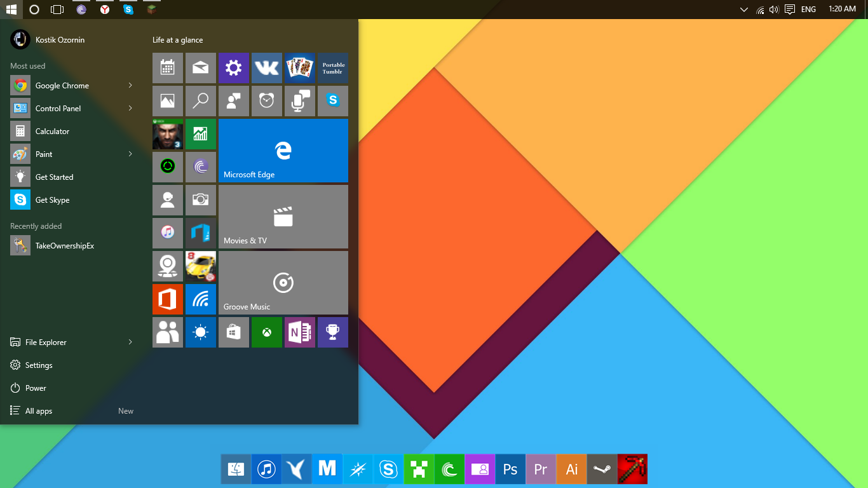868x488 pixels.
Task: Open the green BitTorrent icon in dock
Action: tap(449, 469)
